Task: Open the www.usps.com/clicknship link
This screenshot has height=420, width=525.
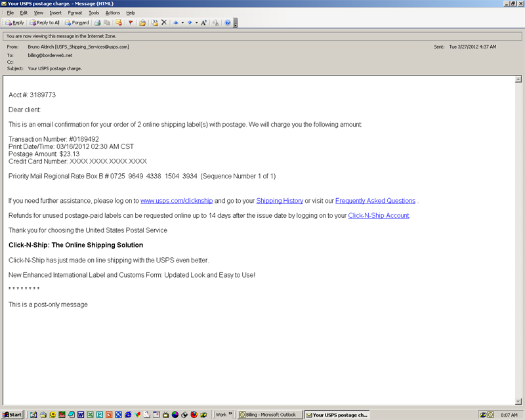Action: click(x=175, y=201)
